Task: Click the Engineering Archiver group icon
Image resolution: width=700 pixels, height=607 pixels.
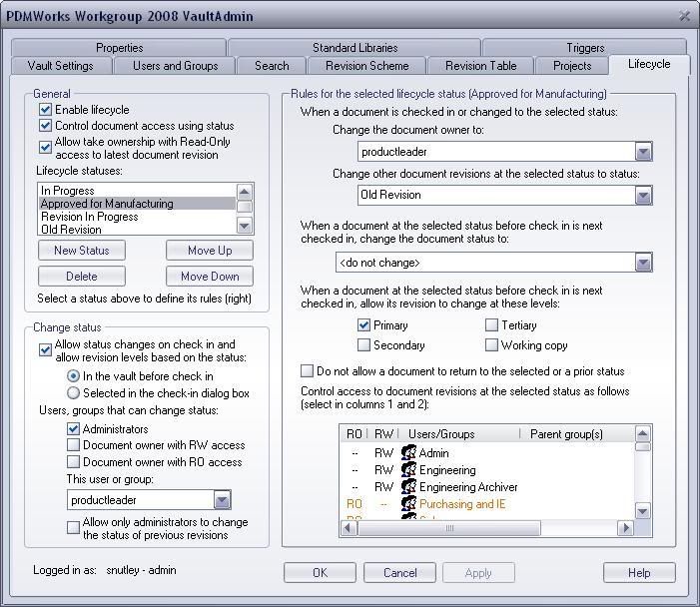Action: click(x=407, y=487)
